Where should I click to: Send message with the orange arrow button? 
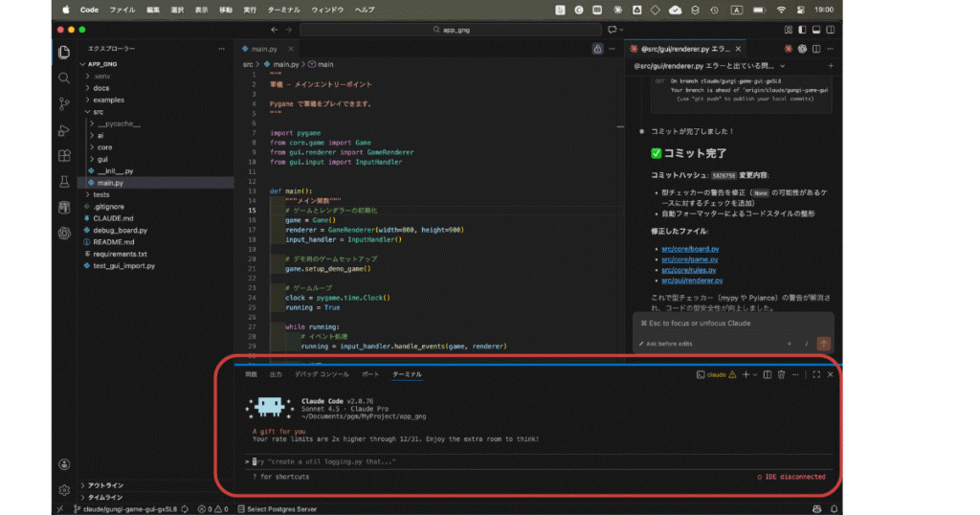pos(824,343)
